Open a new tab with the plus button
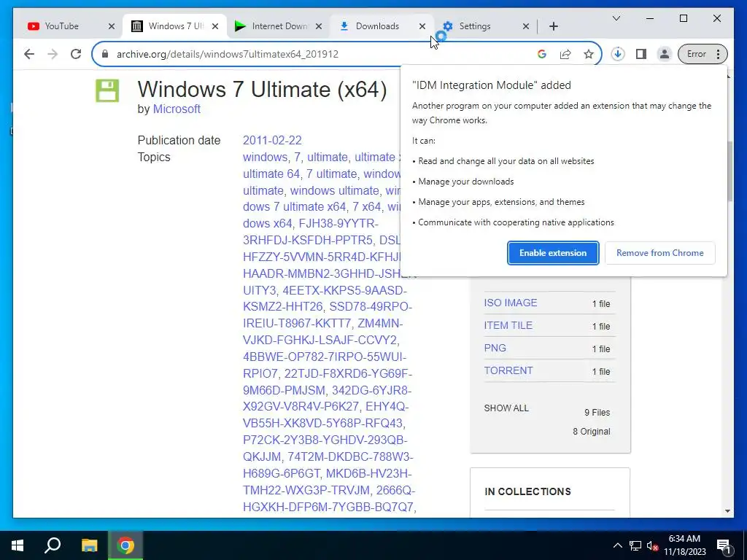Image resolution: width=747 pixels, height=560 pixels. (x=554, y=26)
